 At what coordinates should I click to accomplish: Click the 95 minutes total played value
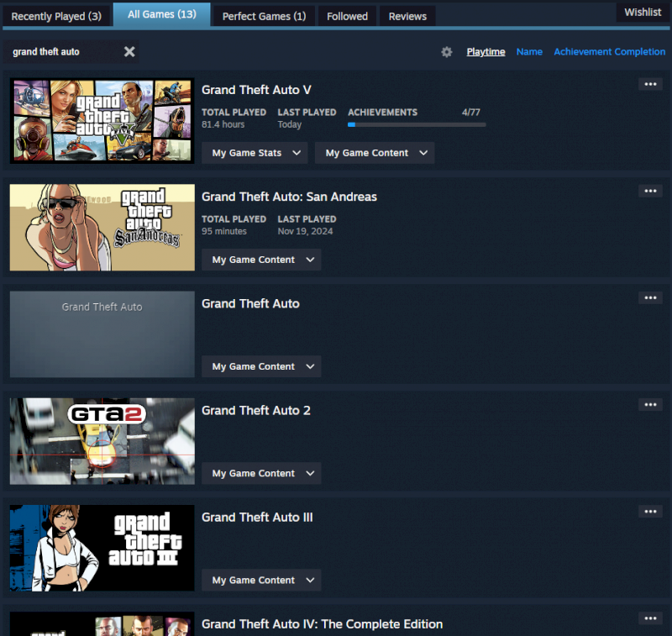click(224, 231)
